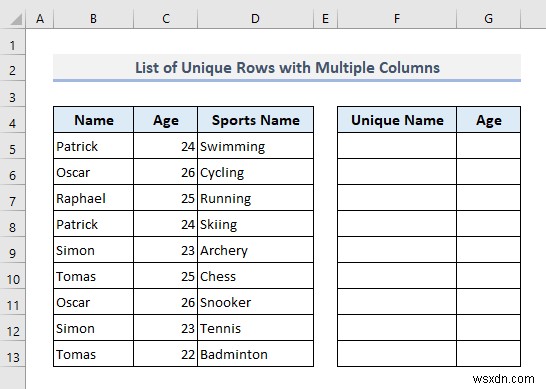The height and width of the screenshot is (389, 546).
Task: Select column D header
Action: tap(255, 18)
